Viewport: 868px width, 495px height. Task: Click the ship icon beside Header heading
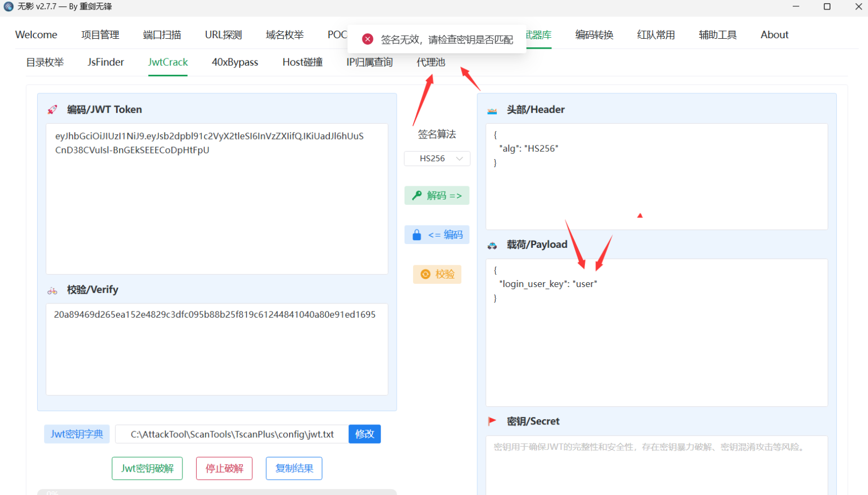click(x=492, y=110)
